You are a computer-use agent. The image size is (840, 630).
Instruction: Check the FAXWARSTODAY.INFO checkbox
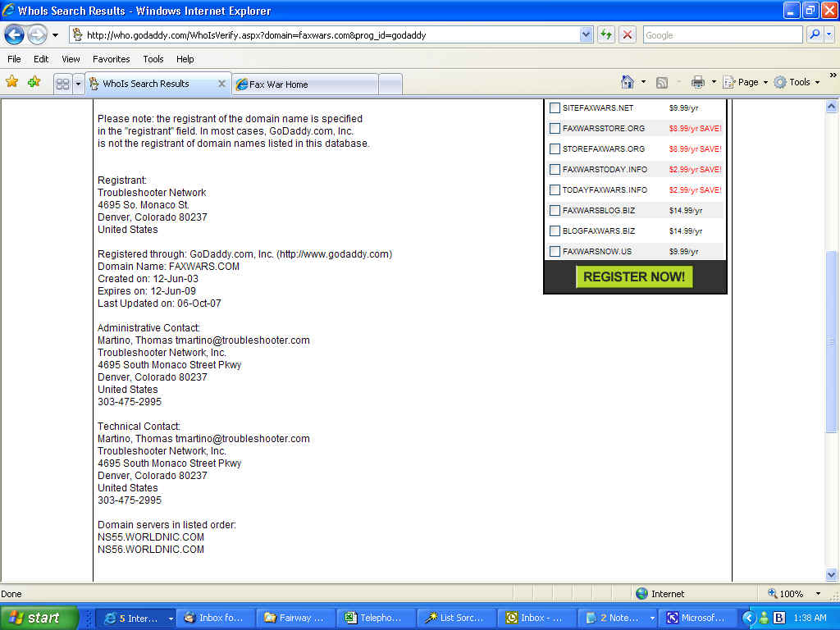click(555, 170)
